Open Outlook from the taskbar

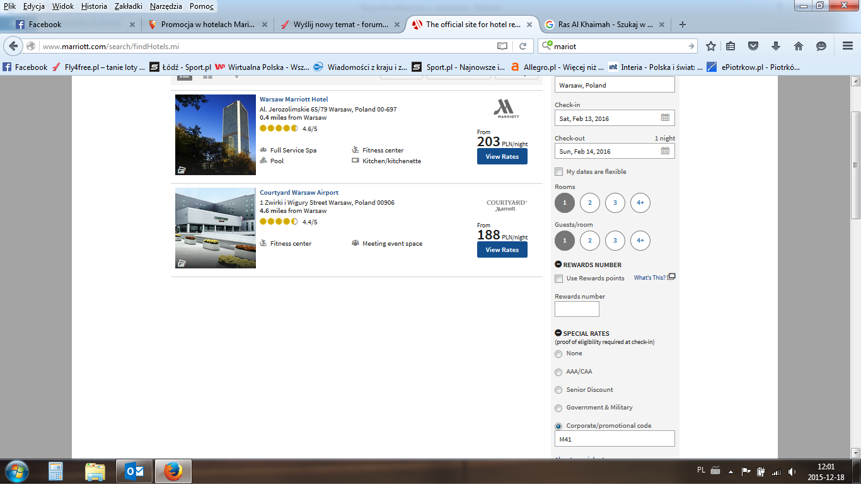pos(135,471)
